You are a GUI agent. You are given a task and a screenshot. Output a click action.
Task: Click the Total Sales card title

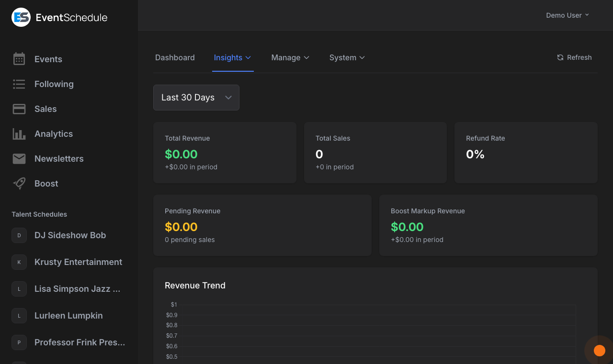(333, 138)
